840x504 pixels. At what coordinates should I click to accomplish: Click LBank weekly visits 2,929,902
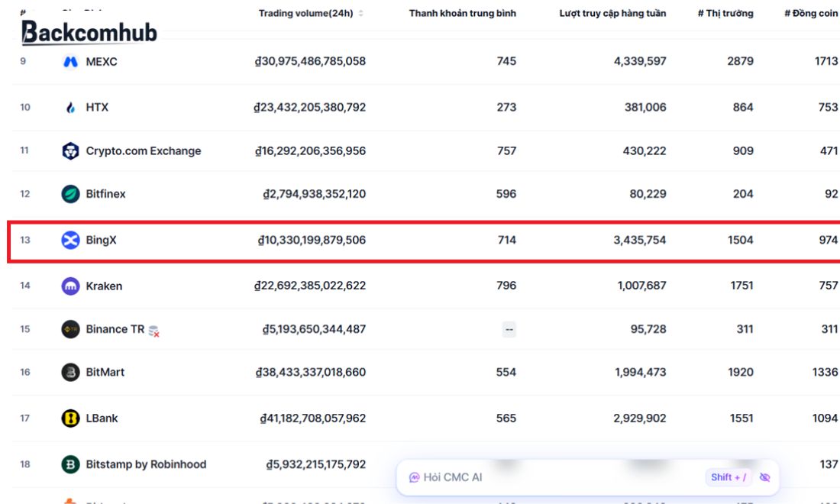(640, 418)
